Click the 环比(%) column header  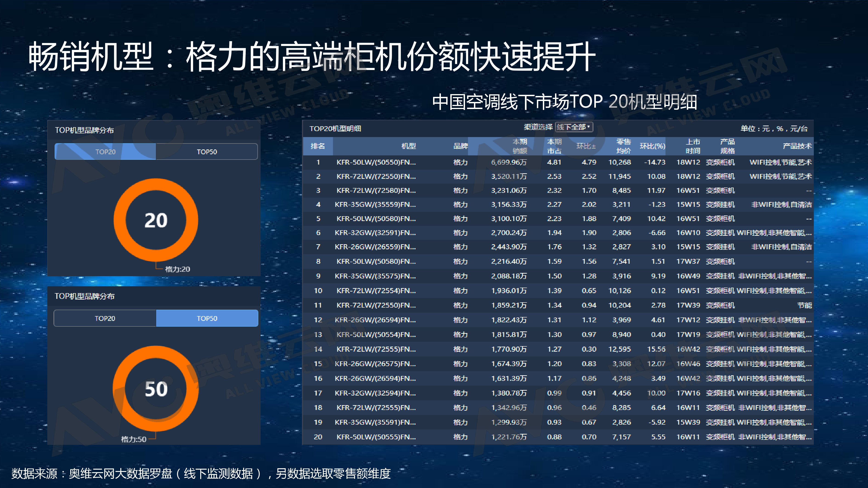[652, 146]
